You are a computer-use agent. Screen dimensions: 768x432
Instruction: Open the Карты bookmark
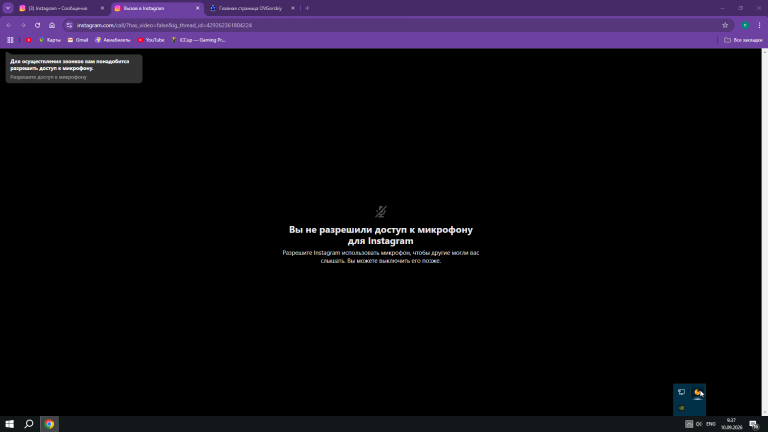click(x=50, y=40)
